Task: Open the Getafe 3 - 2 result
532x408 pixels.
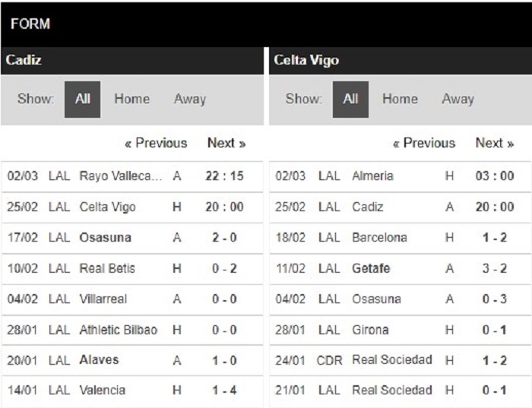Action: [401, 269]
